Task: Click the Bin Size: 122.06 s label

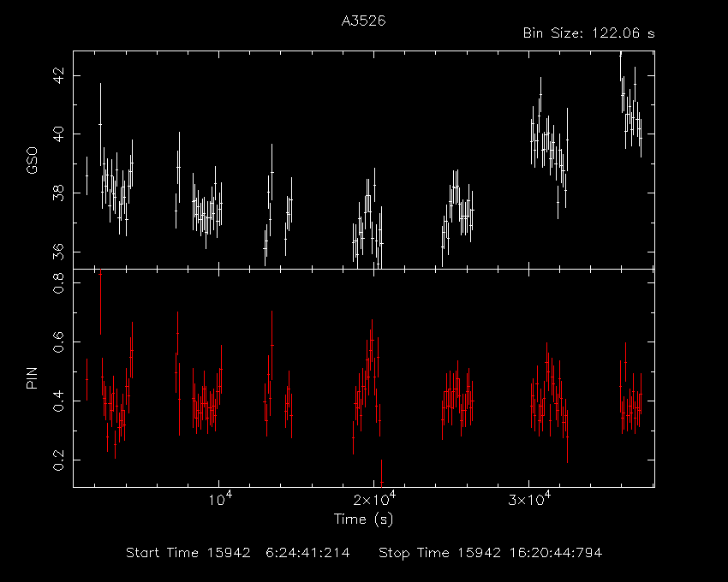Action: 588,33
